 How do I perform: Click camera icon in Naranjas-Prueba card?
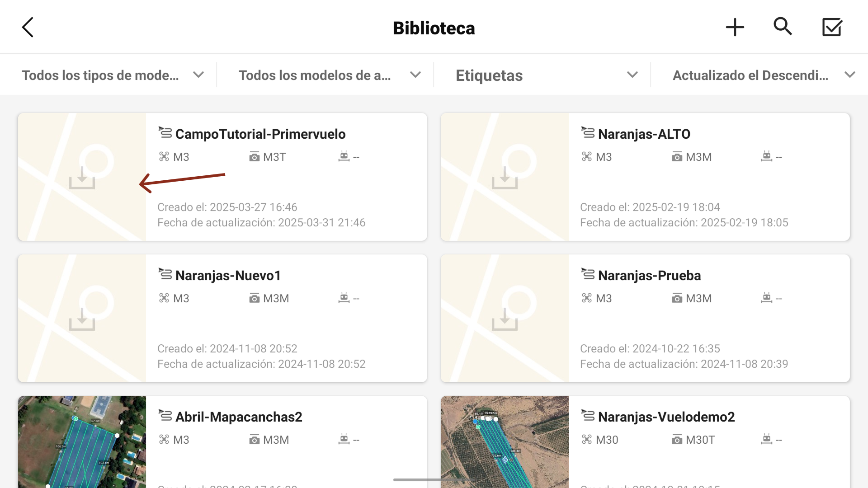(677, 298)
